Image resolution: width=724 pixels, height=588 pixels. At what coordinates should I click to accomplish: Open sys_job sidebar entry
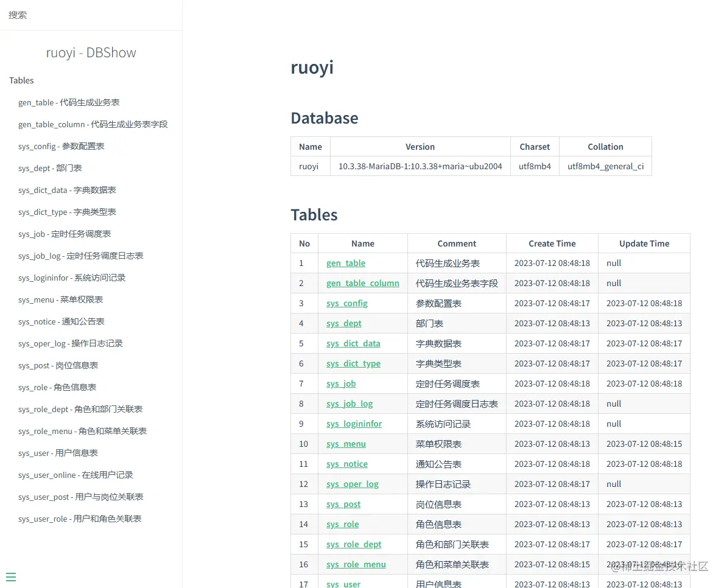pos(64,234)
